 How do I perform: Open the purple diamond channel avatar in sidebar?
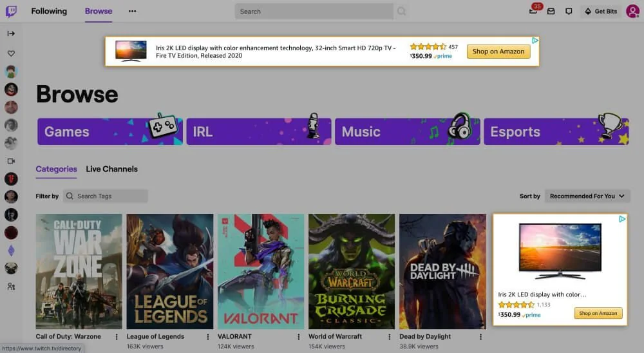(x=11, y=251)
